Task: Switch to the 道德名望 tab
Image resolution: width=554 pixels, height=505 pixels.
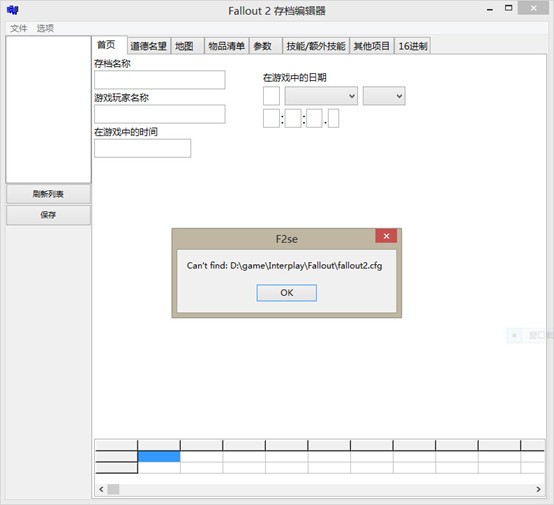Action: point(148,46)
